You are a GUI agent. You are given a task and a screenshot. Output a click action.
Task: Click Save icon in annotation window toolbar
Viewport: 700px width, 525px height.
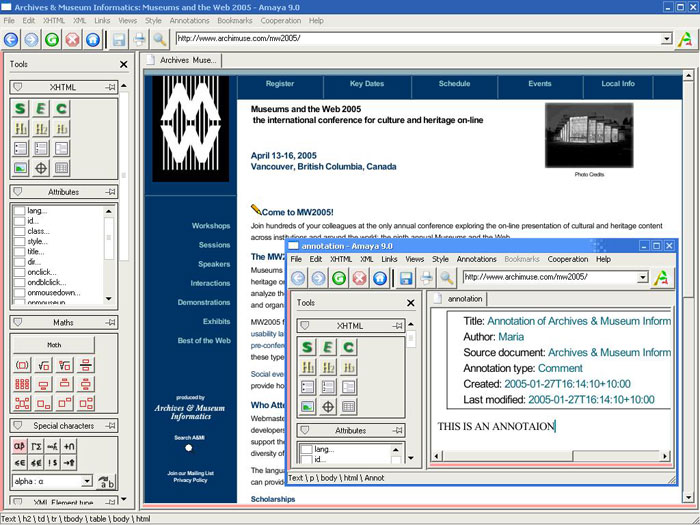(406, 278)
